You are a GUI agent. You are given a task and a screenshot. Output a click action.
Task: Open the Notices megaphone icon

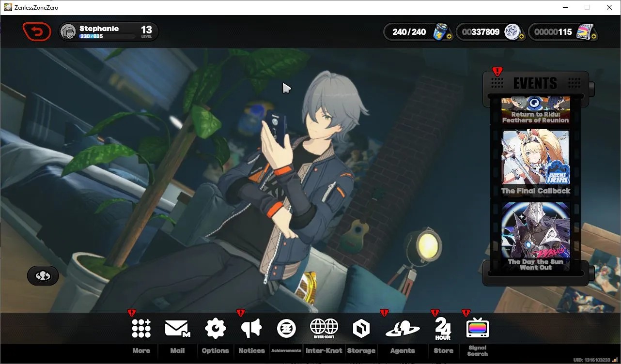pyautogui.click(x=251, y=329)
